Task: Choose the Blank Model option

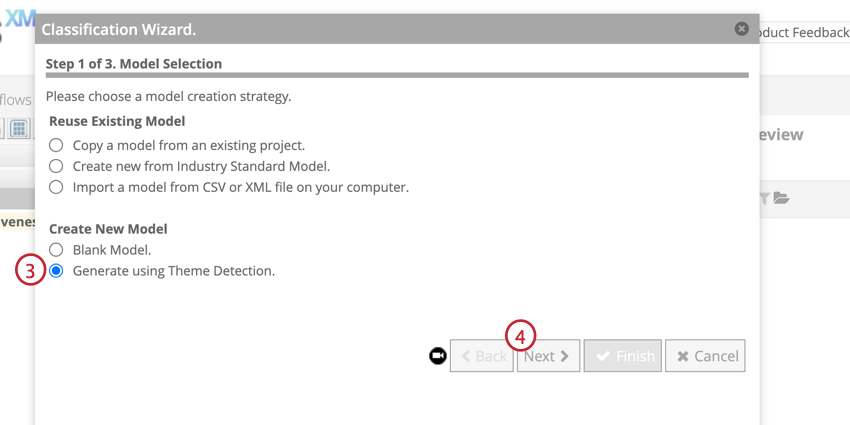Action: 56,250
